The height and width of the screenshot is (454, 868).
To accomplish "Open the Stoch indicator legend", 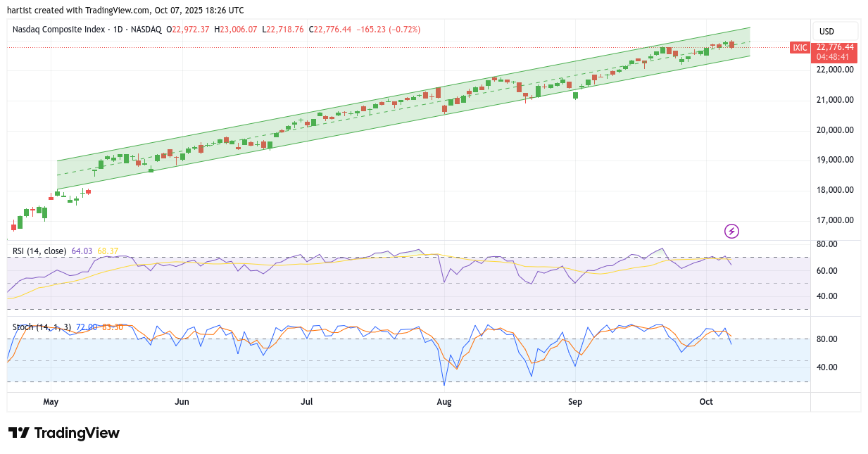I will coord(42,327).
